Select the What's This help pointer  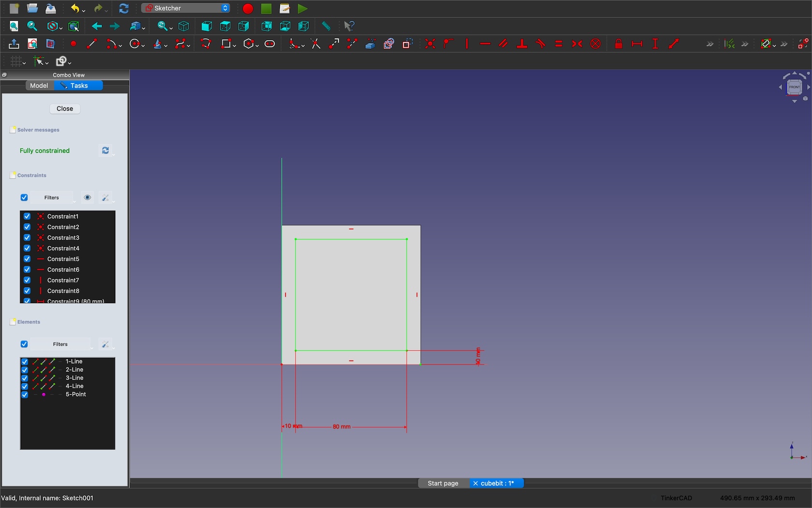click(349, 26)
